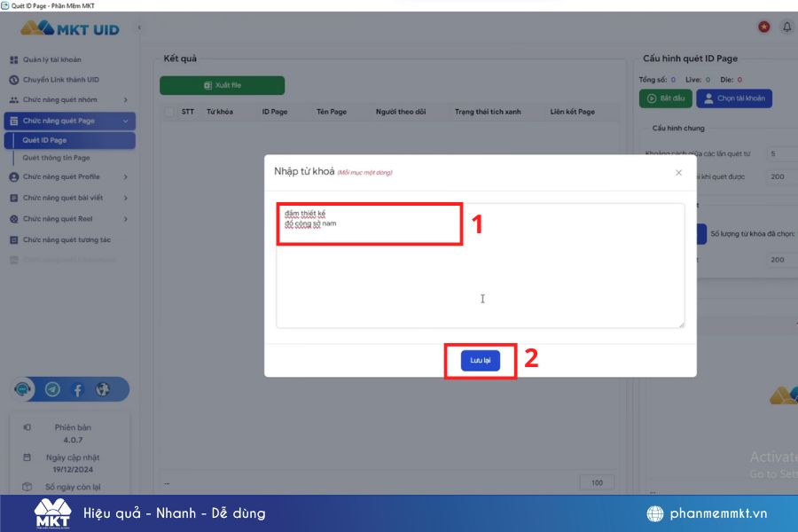Click the Phiên bản version icon
This screenshot has width=798, height=532.
(27, 427)
